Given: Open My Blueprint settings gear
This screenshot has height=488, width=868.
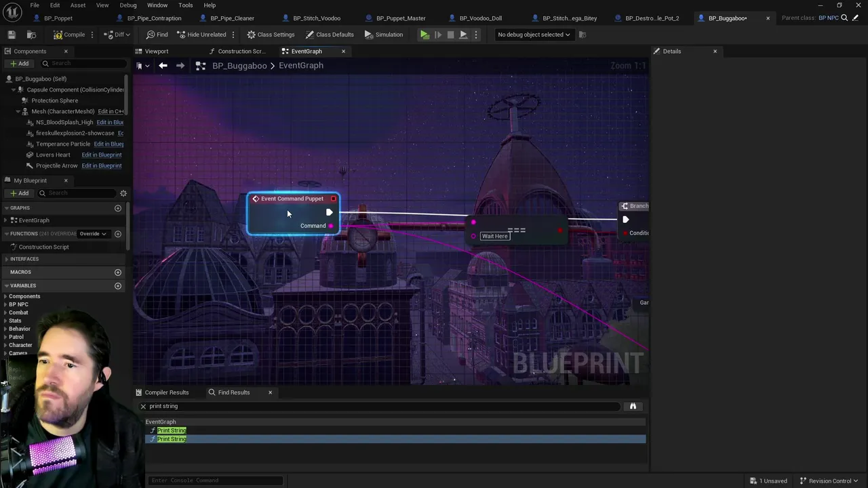Looking at the screenshot, I should point(123,193).
